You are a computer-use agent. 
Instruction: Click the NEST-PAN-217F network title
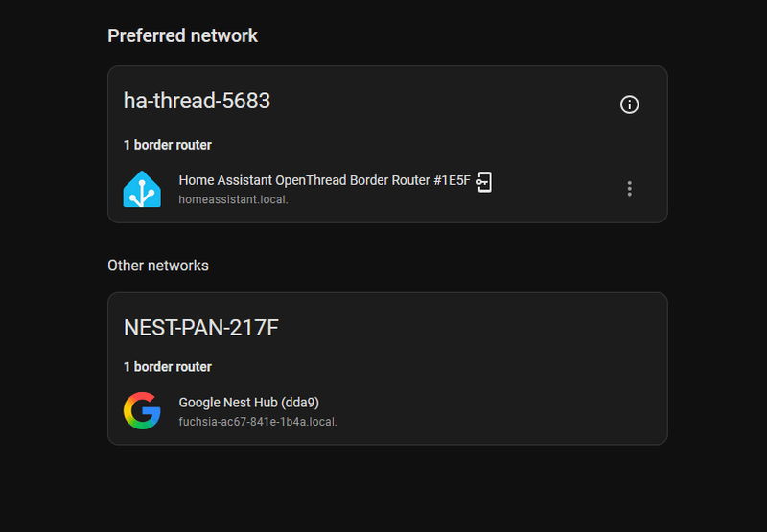(x=201, y=328)
